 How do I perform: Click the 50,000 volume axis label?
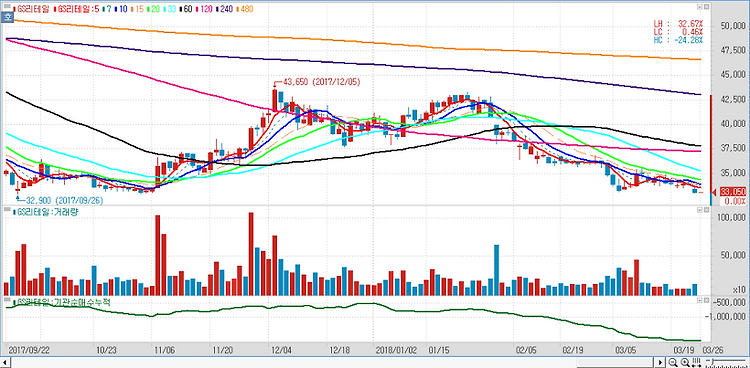pos(733,256)
